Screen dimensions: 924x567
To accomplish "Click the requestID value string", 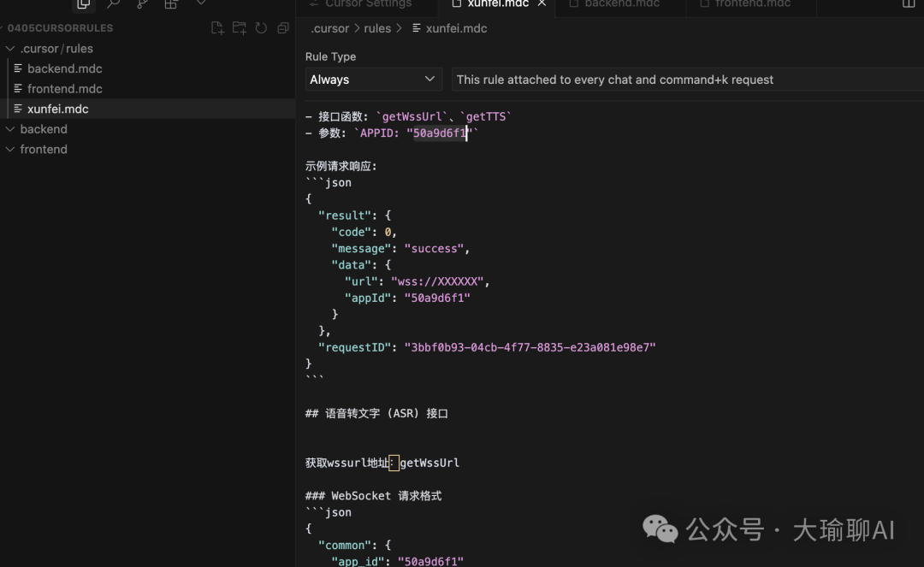I will click(x=530, y=347).
